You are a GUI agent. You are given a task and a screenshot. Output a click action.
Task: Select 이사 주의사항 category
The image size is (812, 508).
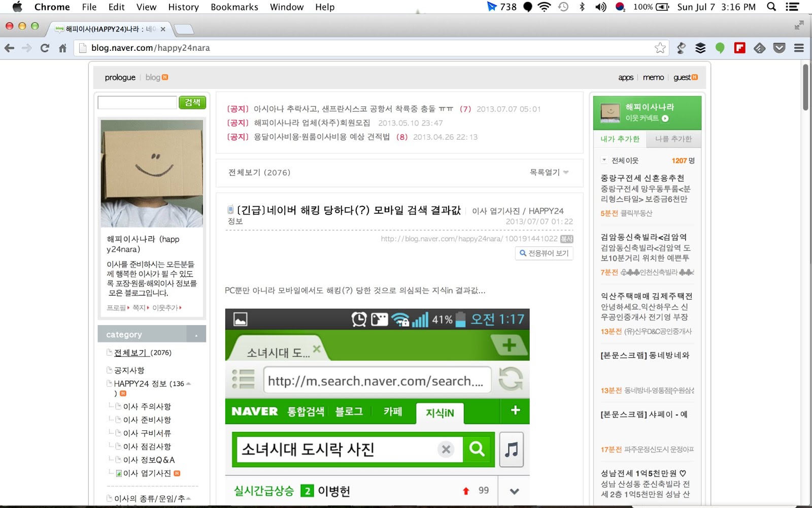point(147,406)
